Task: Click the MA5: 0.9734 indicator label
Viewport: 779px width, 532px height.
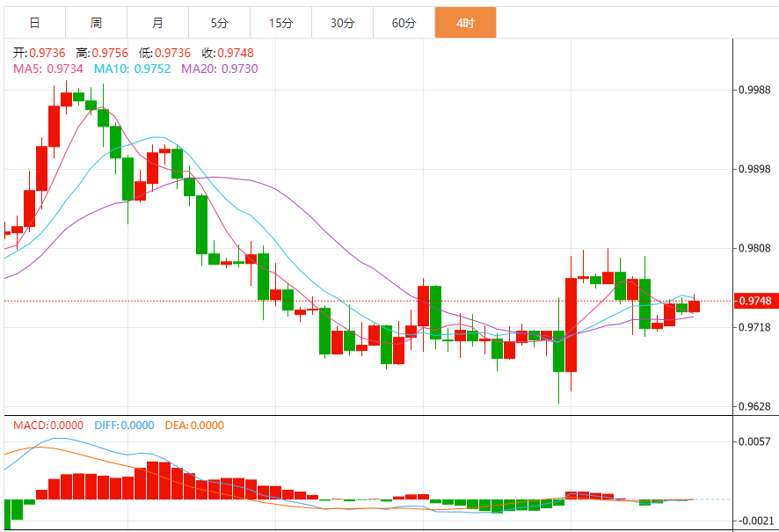Action: [48, 69]
